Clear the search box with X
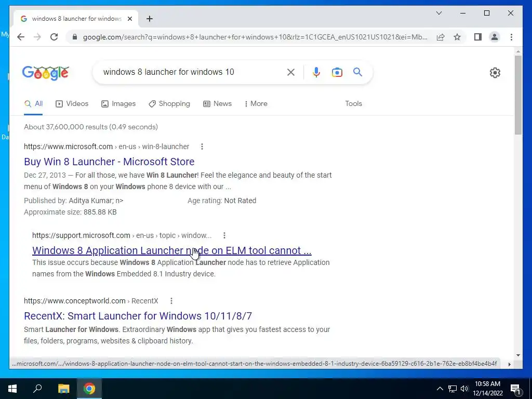This screenshot has height=399, width=532. (291, 72)
